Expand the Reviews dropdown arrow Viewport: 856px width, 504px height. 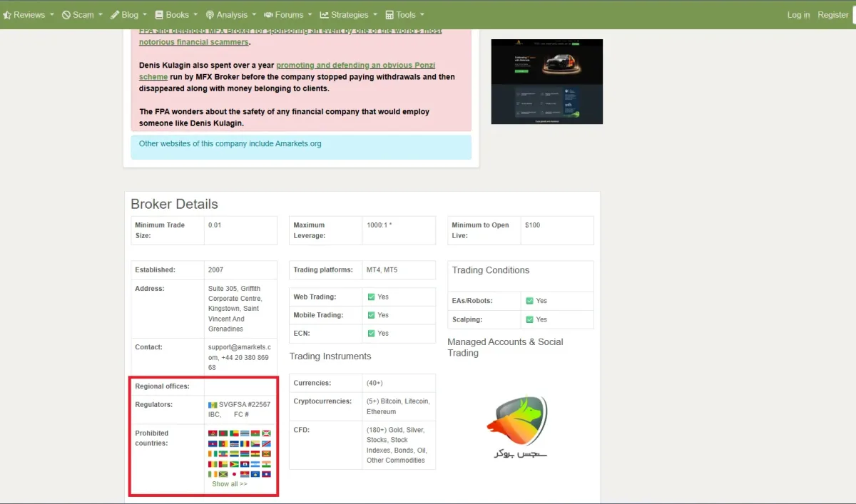coord(53,14)
